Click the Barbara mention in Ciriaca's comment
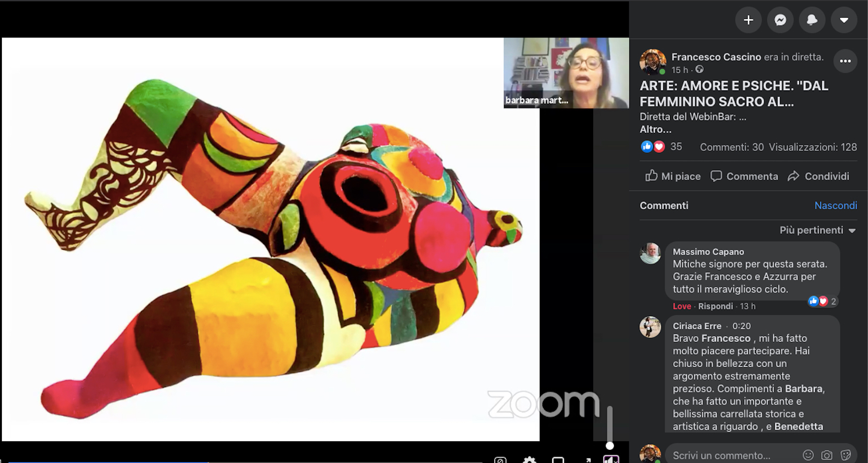Image resolution: width=868 pixels, height=463 pixels. [x=803, y=388]
